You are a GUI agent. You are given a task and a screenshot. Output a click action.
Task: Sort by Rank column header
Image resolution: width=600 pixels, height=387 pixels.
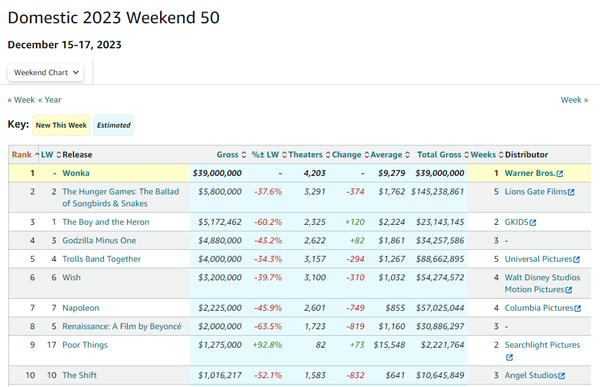(x=21, y=155)
